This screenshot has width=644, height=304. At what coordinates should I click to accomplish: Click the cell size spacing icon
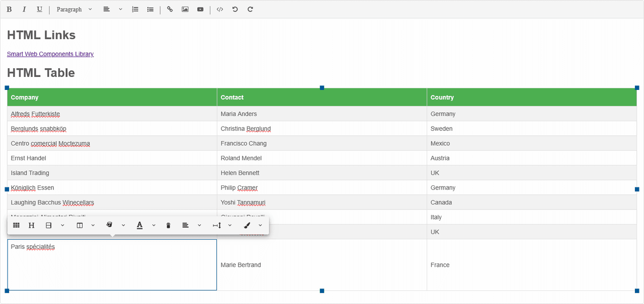217,226
